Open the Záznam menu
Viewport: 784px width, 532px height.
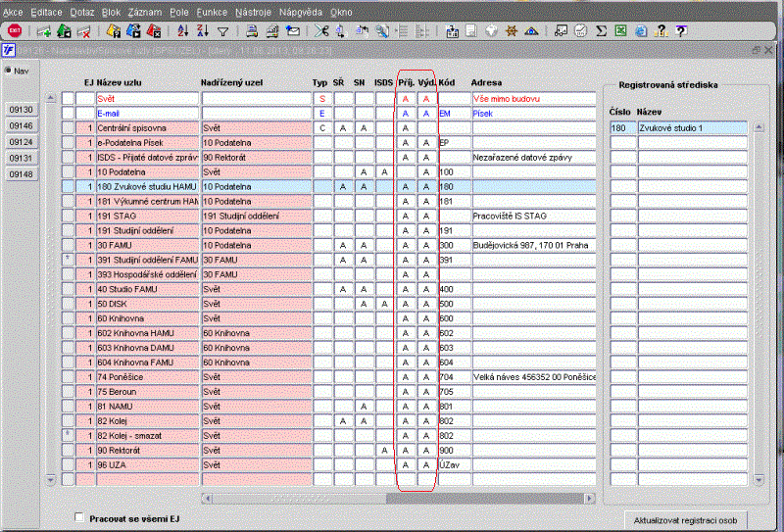[x=144, y=12]
